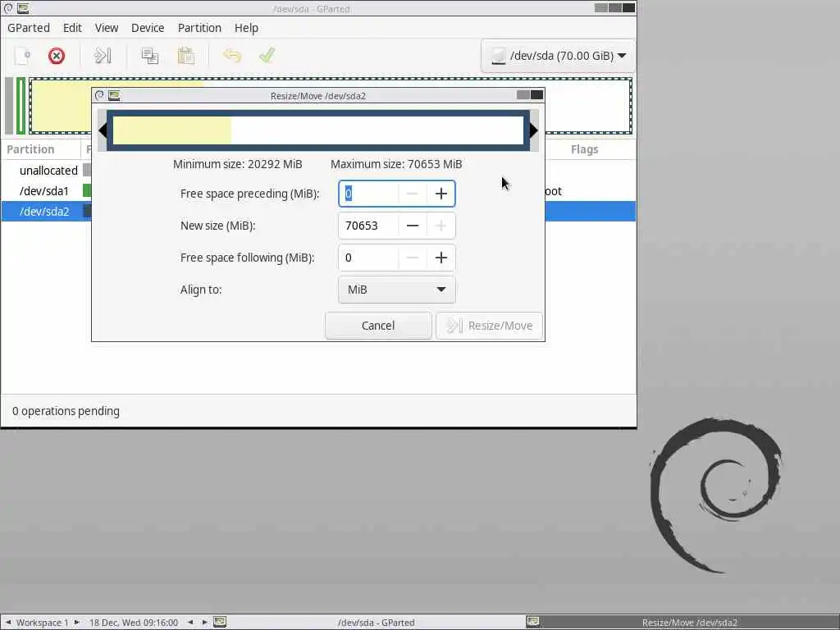Click minus button for Free space following

tap(412, 258)
